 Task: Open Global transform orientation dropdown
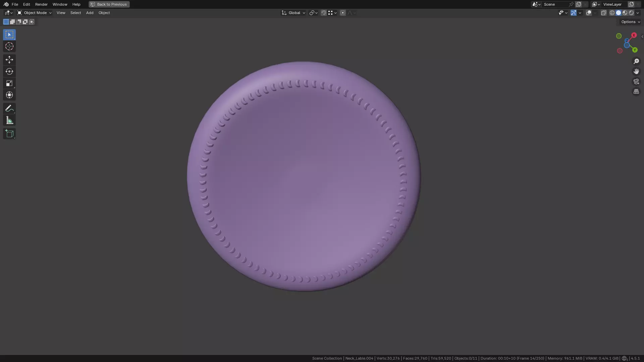[293, 13]
